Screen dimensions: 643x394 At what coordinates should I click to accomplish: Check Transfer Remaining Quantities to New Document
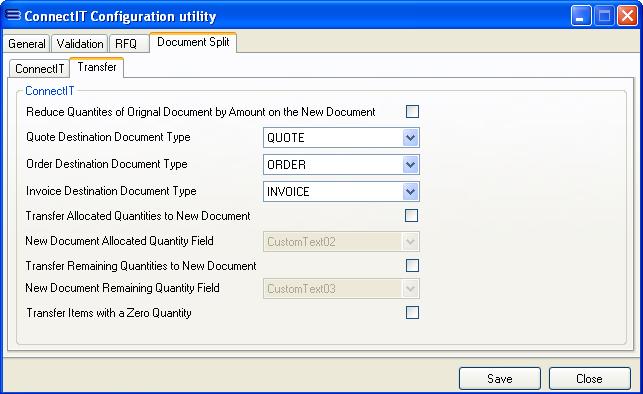412,266
